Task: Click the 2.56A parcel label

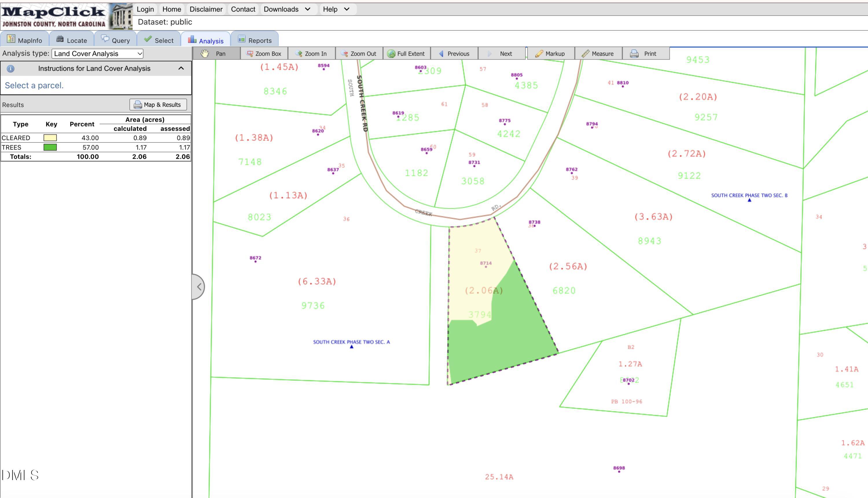Action: coord(568,266)
